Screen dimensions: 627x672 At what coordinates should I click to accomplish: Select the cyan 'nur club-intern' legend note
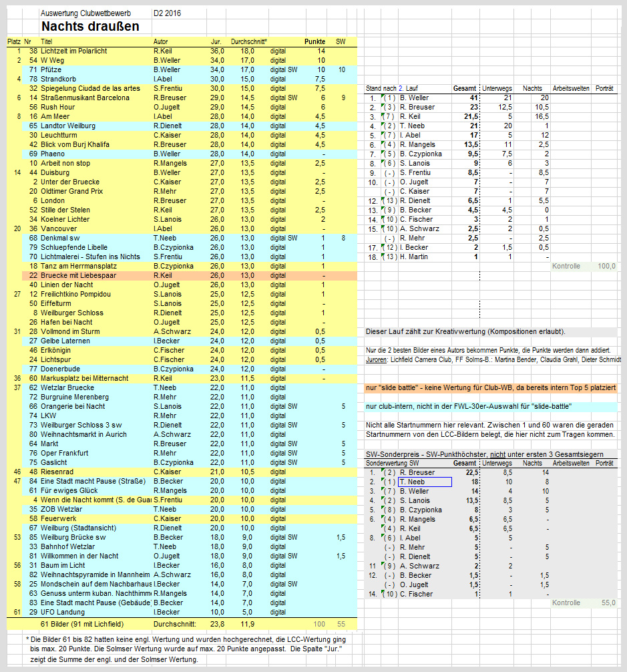point(469,406)
